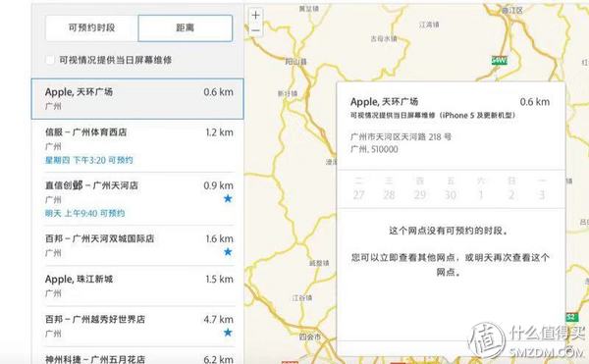
Task: Open 星期四 下午3:20 可预约 time slot link
Action: [x=89, y=160]
